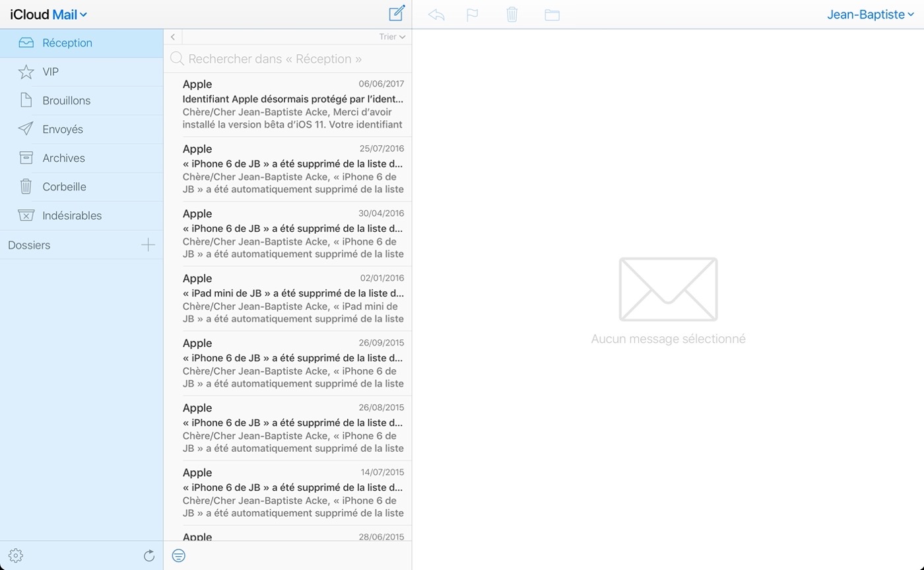Click the Reply icon in the toolbar
The image size is (924, 570).
tap(436, 14)
